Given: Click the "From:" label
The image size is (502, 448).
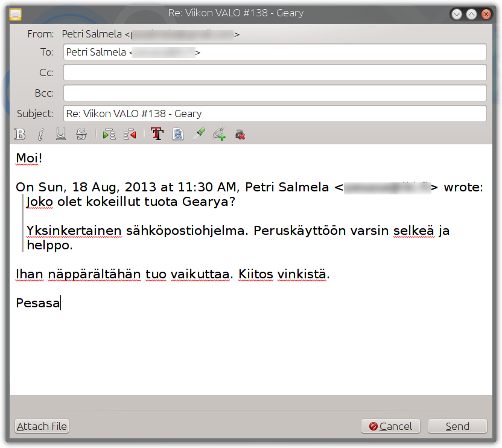Looking at the screenshot, I should tap(40, 34).
